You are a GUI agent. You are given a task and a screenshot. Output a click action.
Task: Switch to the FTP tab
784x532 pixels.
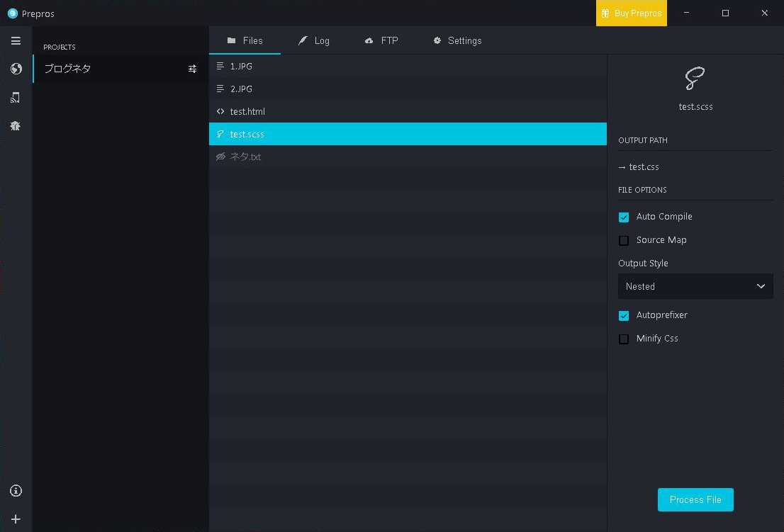click(x=381, y=41)
